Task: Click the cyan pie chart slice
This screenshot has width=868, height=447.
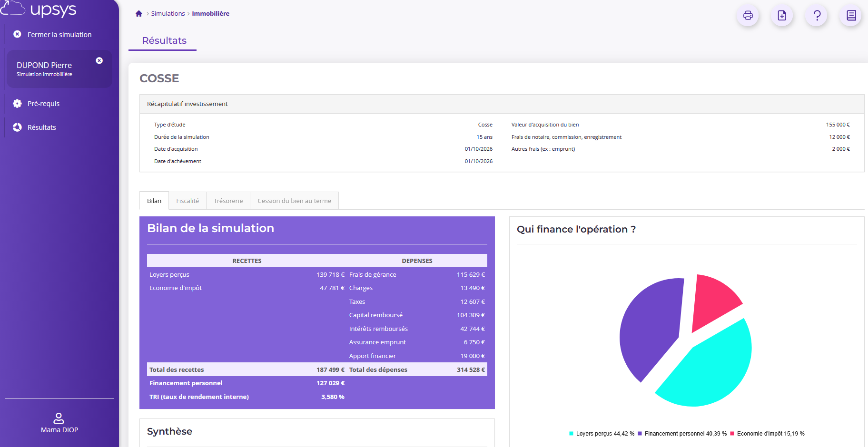Action: point(709,371)
